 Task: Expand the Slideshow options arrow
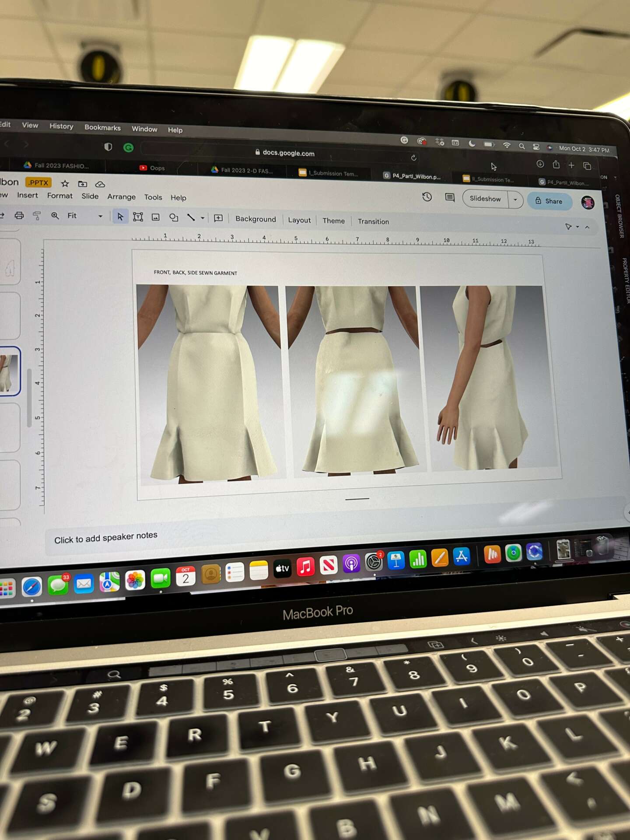pos(515,199)
